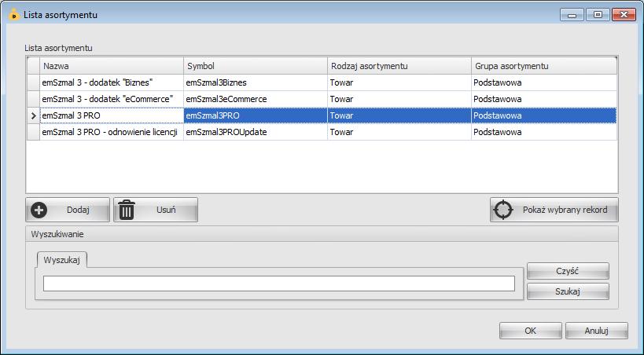Click the plus icon on Dodaj button

tap(39, 210)
